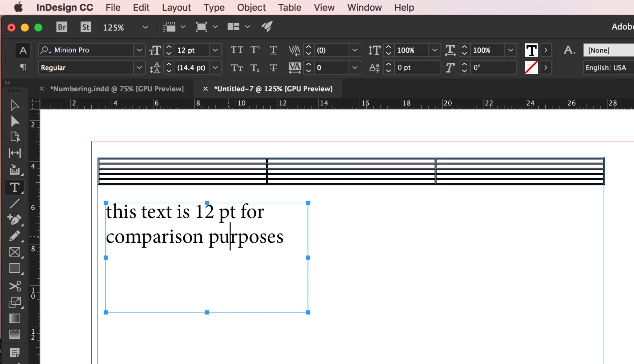The image size is (634, 364).
Task: Select the Gradient Feather tool
Action: (x=15, y=334)
